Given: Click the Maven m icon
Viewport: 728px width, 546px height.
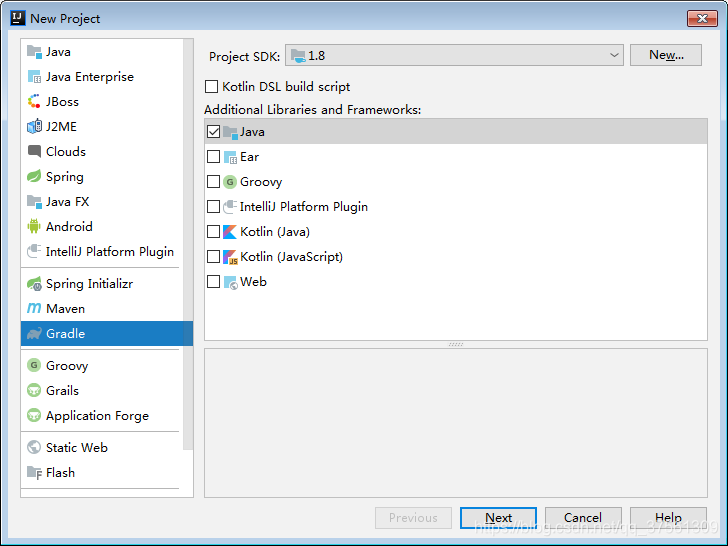Looking at the screenshot, I should coord(34,308).
